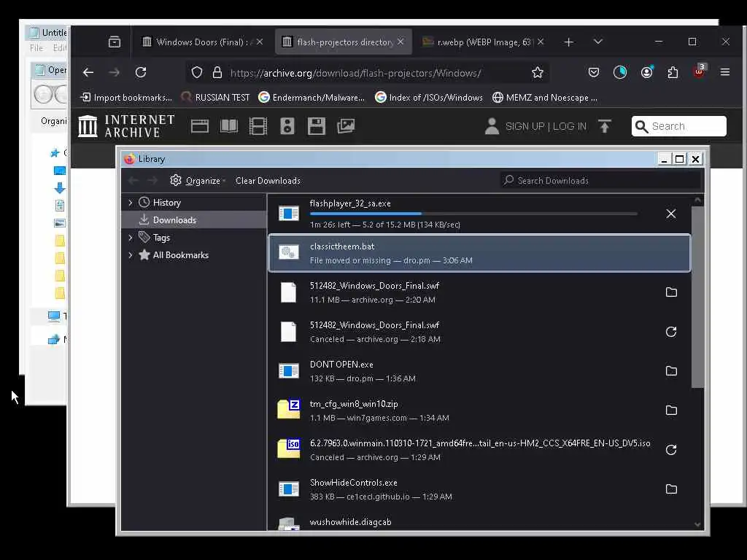Viewport: 747px width, 560px height.
Task: Open Endermanch/Malware... bookmark
Action: [311, 98]
